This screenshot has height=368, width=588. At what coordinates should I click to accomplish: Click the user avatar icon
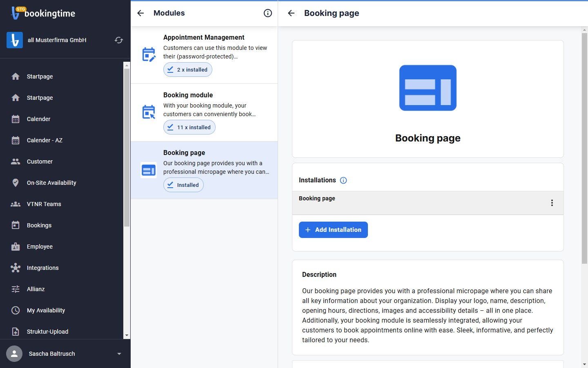coord(14,354)
